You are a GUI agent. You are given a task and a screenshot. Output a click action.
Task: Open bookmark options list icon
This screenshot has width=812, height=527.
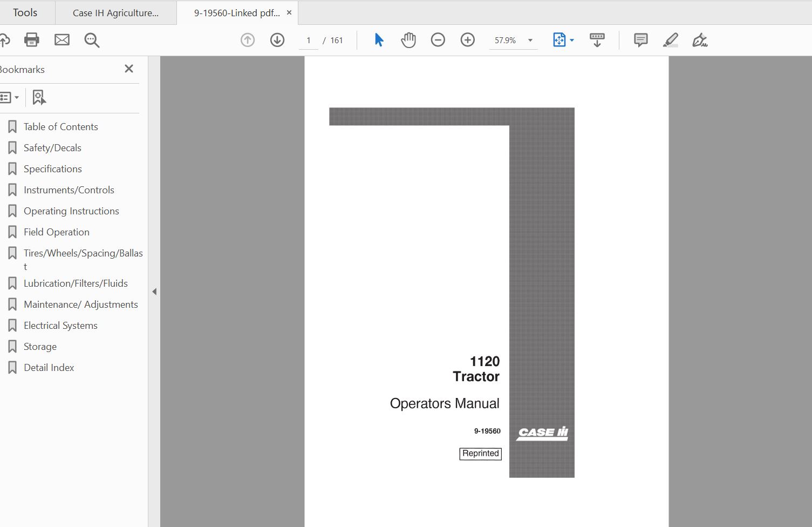coord(9,98)
